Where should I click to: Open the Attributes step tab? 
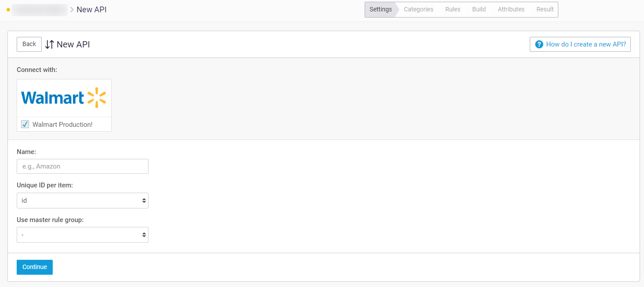click(x=511, y=9)
